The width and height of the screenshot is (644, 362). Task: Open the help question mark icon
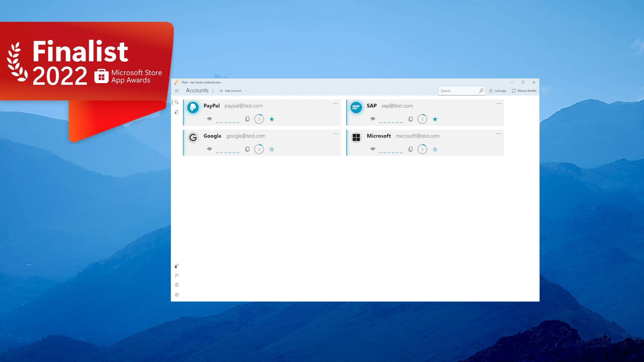point(177,285)
